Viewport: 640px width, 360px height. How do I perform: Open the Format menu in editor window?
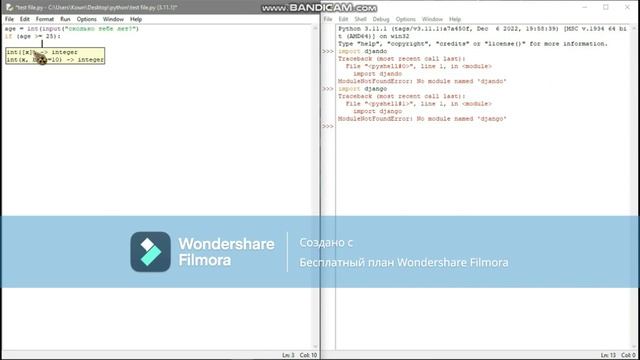click(x=44, y=19)
